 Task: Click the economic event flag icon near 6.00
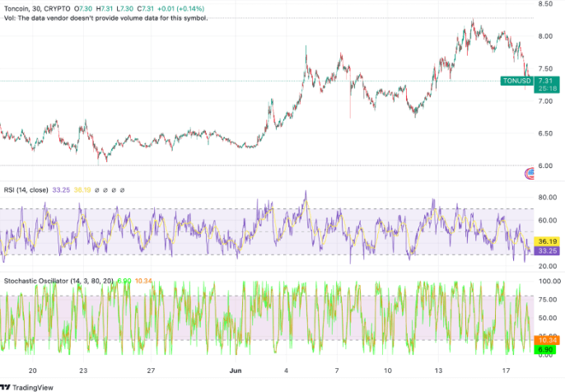pos(530,174)
